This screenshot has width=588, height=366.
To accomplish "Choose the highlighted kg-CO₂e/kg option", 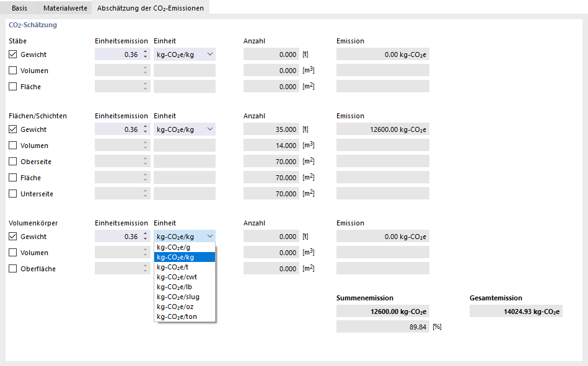I will click(x=185, y=257).
